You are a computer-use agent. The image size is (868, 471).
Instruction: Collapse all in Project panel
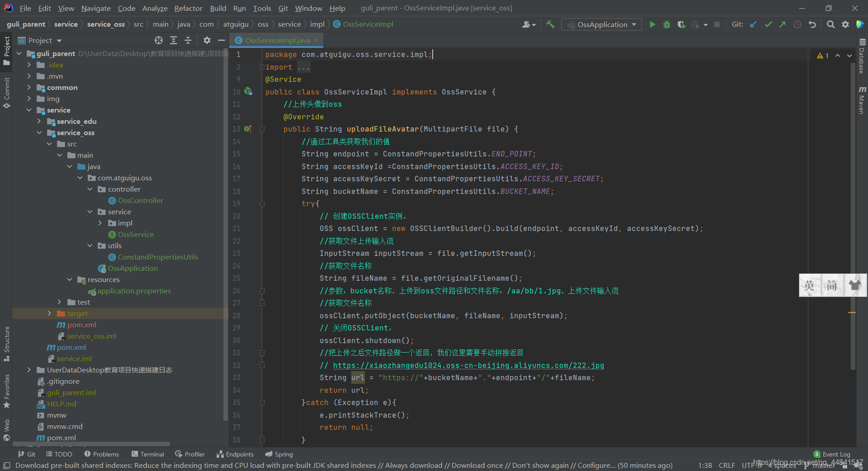[x=188, y=40]
